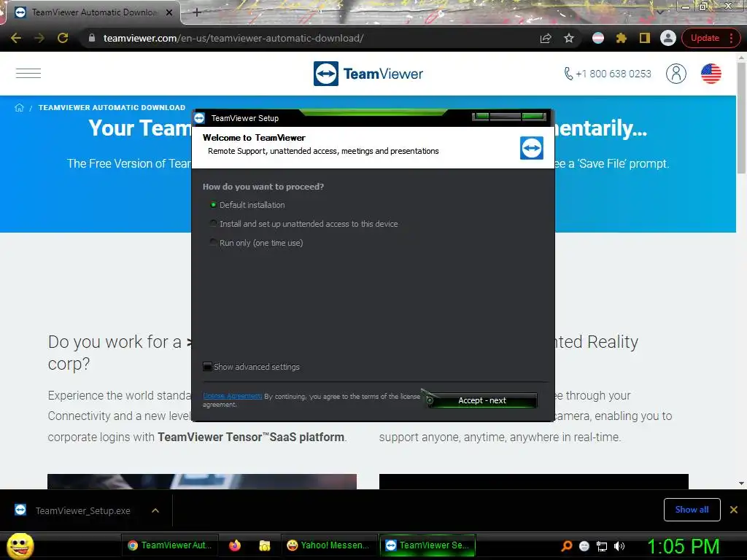Viewport: 747px width, 560px height.
Task: Open the website user account icon
Action: point(676,74)
